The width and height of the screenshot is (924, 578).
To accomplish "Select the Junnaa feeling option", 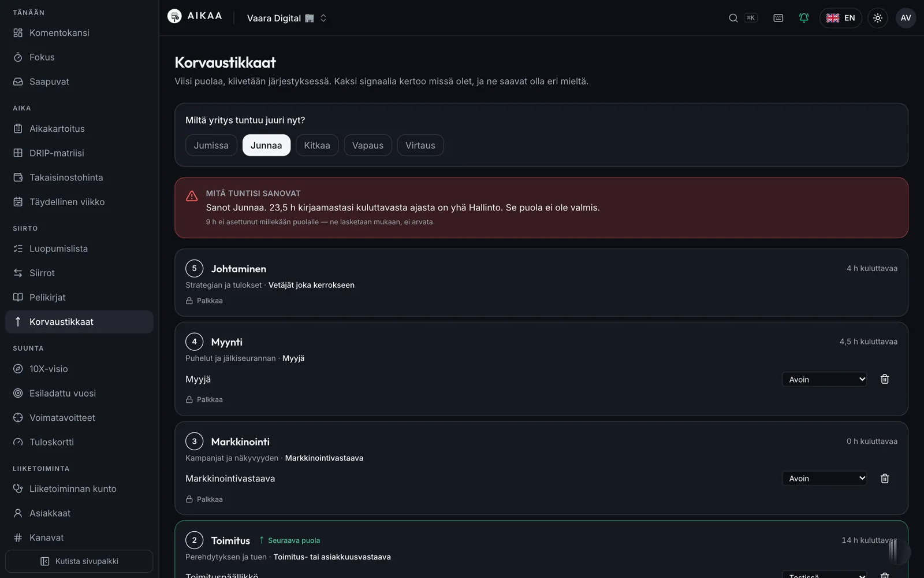I will point(266,145).
